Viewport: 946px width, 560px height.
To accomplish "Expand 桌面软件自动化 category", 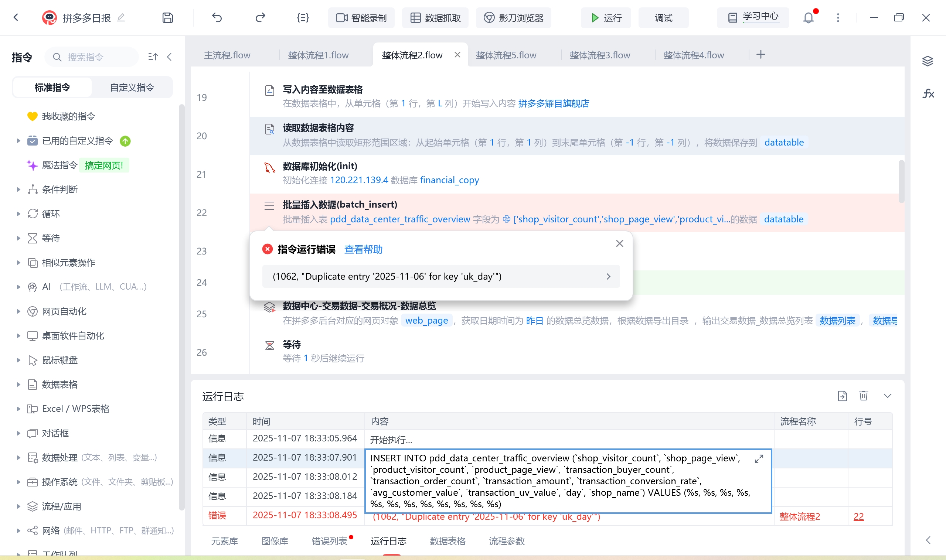I will tap(18, 336).
